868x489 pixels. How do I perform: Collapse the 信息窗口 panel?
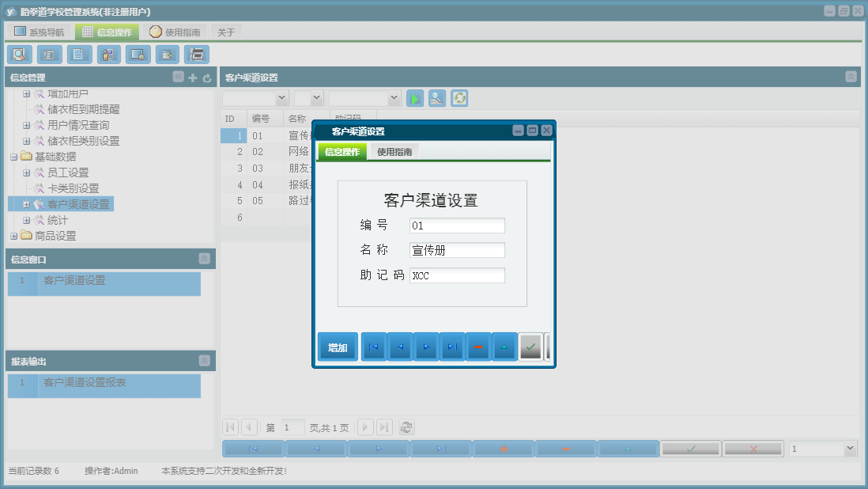tap(204, 259)
